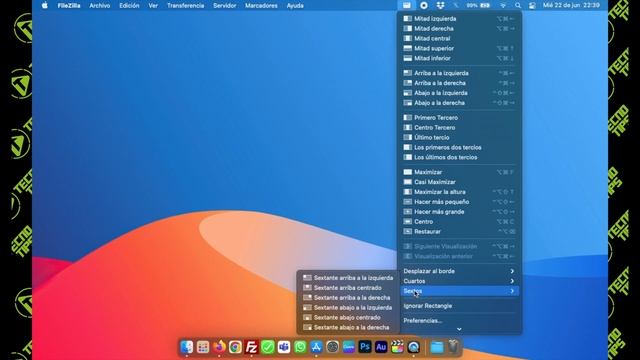Choose Mitad izquierda
Image resolution: width=640 pixels, height=360 pixels.
tap(459, 19)
